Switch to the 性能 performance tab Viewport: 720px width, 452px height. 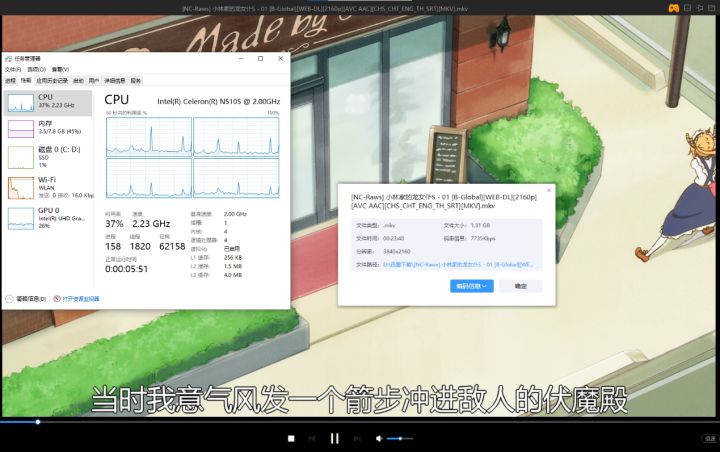[26, 80]
